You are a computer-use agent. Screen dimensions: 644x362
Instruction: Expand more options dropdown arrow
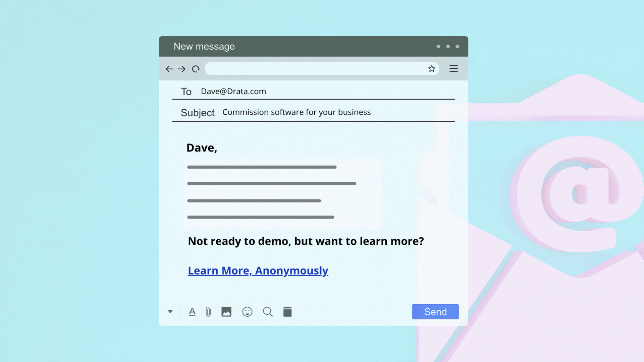[170, 312]
